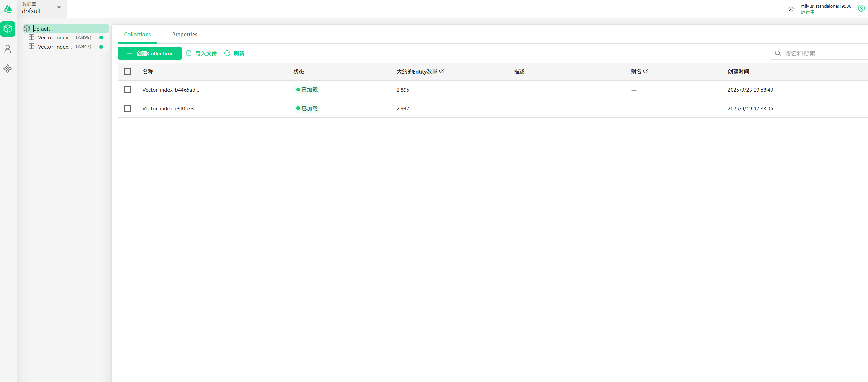
Task: Check the Vector_index_b4465ad row checkbox
Action: pyautogui.click(x=127, y=90)
